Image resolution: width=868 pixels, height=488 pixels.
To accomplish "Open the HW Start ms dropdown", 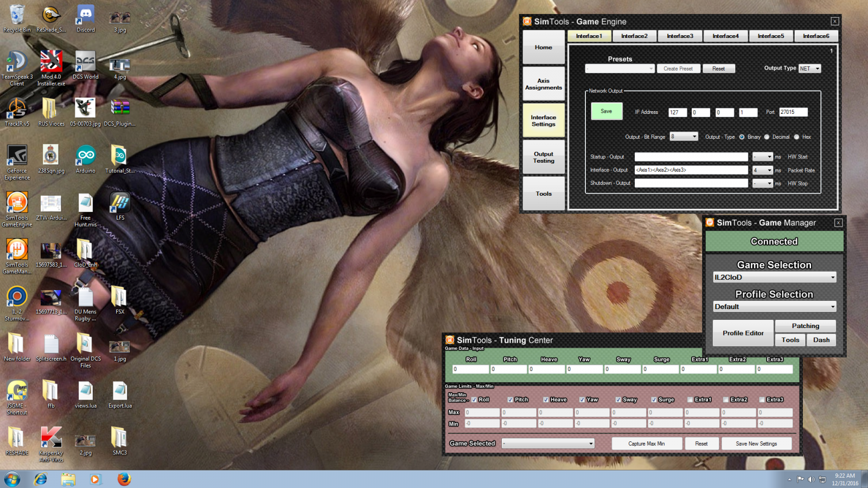I will (x=762, y=157).
